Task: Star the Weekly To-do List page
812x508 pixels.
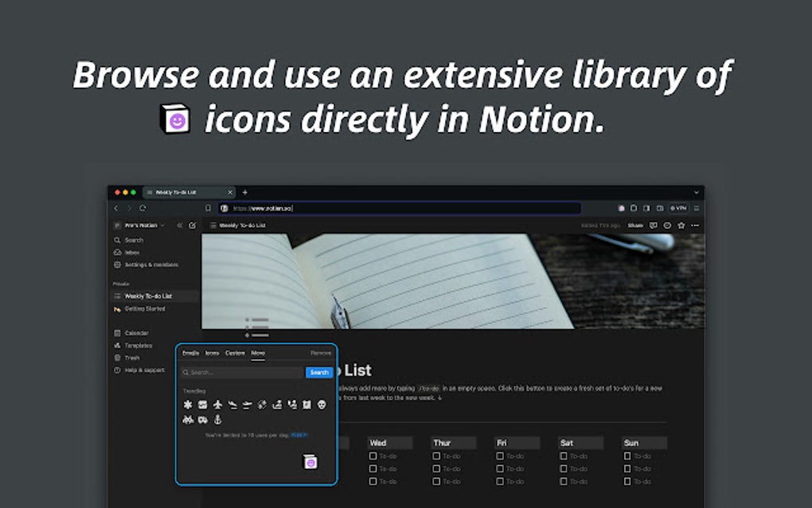Action: click(x=681, y=225)
